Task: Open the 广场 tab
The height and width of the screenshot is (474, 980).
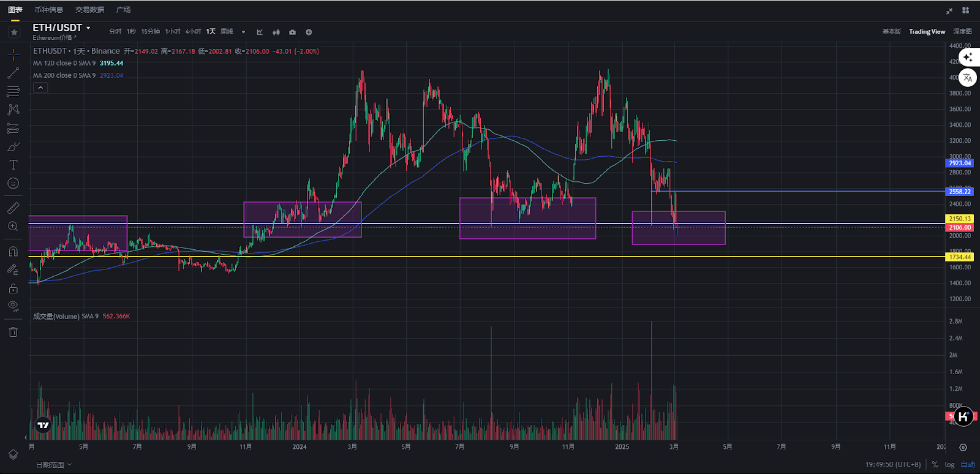Action: coord(123,10)
